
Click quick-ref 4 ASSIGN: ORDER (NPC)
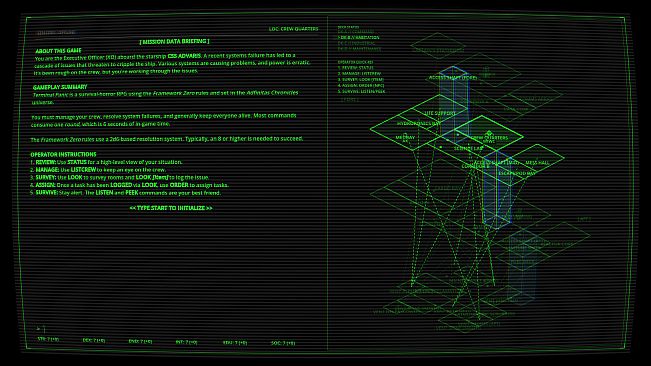(x=361, y=85)
